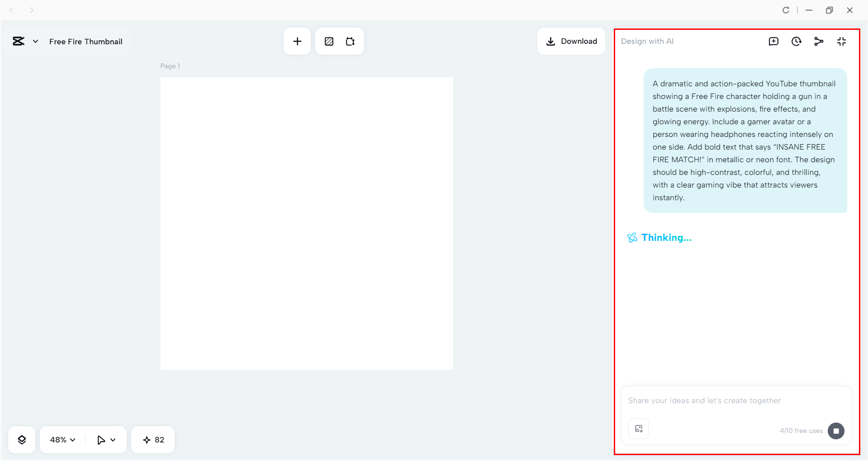This screenshot has width=868, height=461.
Task: Stop the AI generation
Action: (836, 431)
